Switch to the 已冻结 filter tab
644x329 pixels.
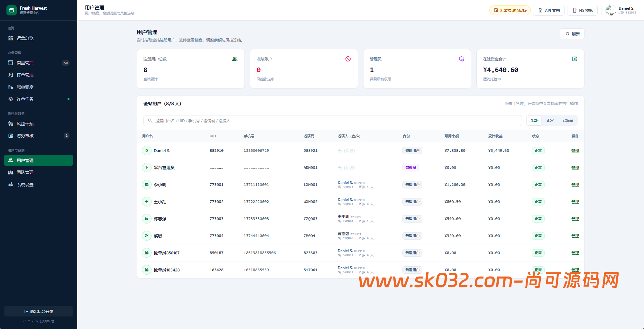tap(568, 120)
